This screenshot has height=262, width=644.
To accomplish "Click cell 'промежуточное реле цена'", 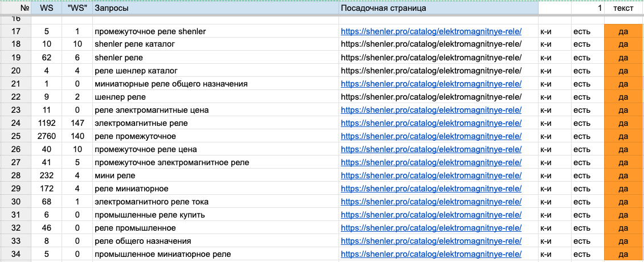I will 215,149.
